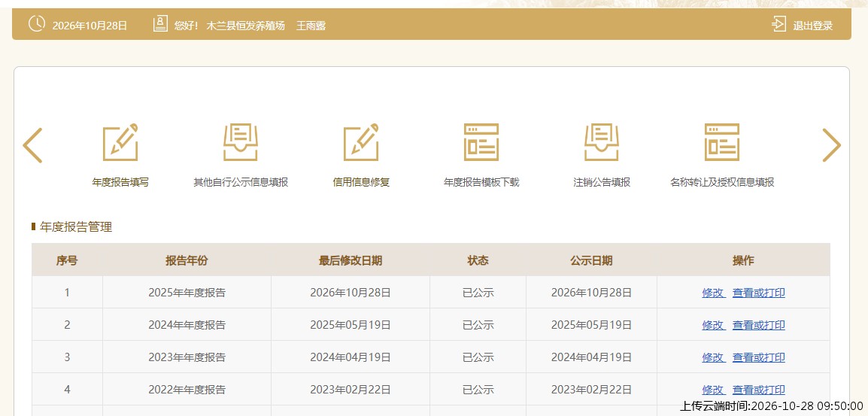Select the 其他自行公示信息填报 label
Screen dimensions: 868x416
tap(241, 182)
